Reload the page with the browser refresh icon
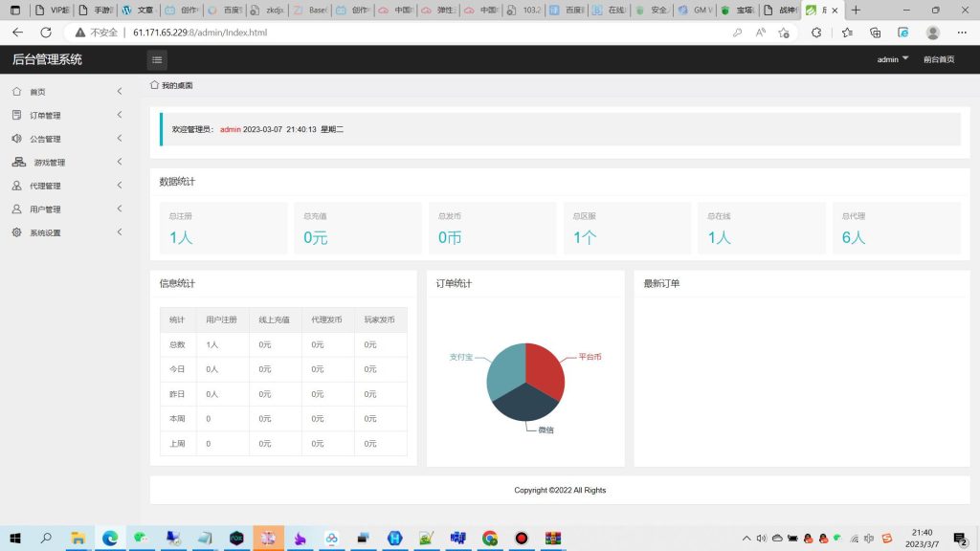The height and width of the screenshot is (551, 980). click(x=45, y=32)
